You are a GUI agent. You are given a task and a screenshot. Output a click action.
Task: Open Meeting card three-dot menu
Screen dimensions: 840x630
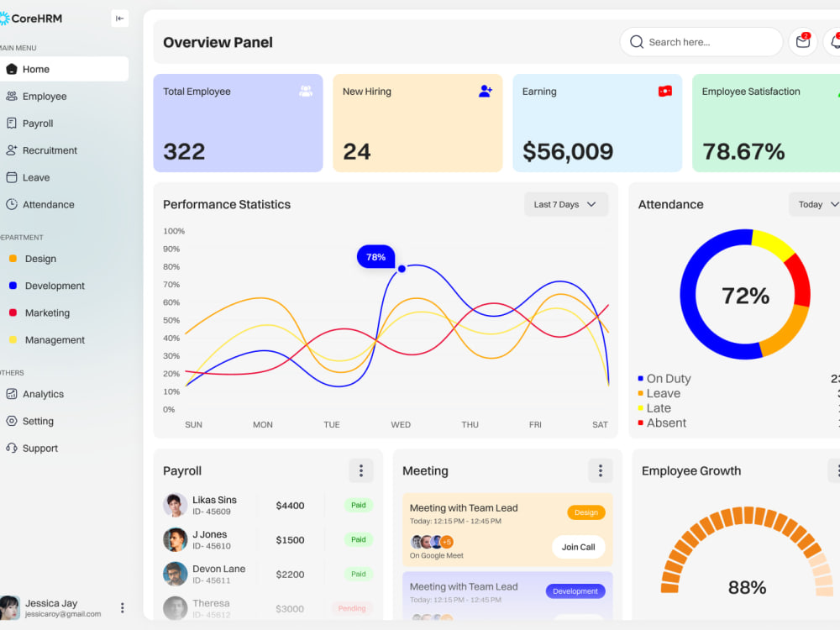[x=601, y=471]
